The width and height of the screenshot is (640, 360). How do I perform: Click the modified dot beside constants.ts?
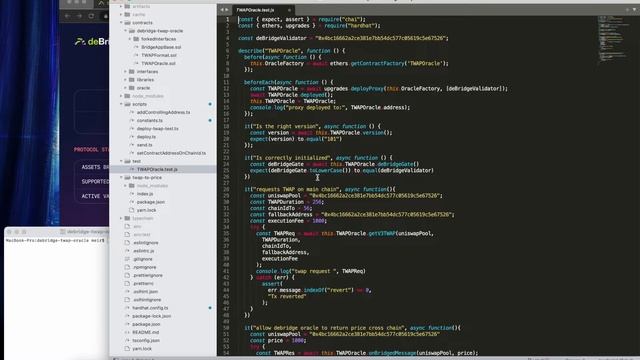click(x=210, y=120)
